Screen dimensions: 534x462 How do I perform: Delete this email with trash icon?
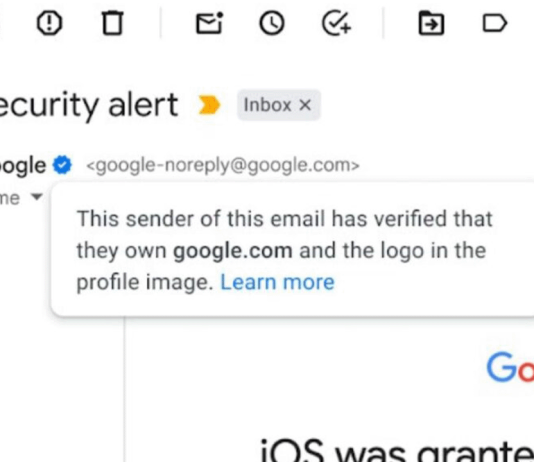[x=112, y=23]
